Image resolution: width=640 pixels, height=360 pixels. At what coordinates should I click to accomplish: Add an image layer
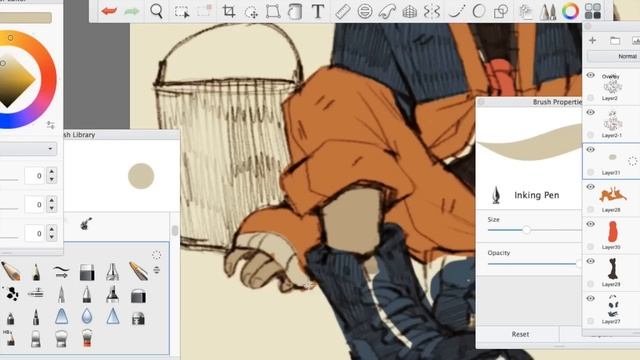(636, 40)
